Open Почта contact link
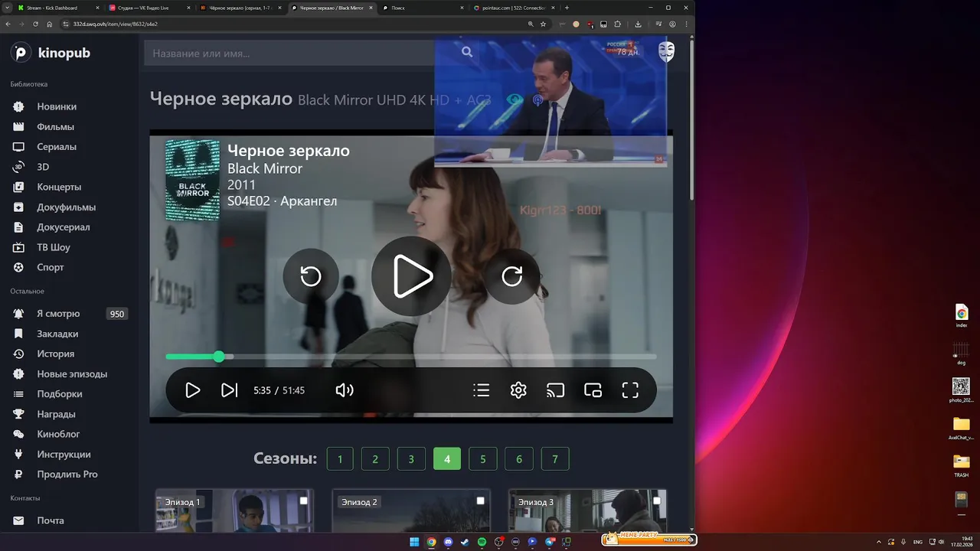This screenshot has height=551, width=980. (x=50, y=520)
